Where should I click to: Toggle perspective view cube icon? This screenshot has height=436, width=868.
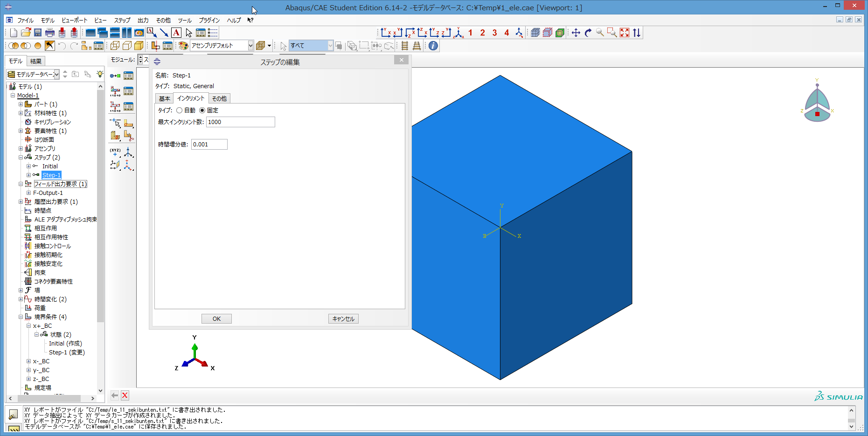point(260,46)
